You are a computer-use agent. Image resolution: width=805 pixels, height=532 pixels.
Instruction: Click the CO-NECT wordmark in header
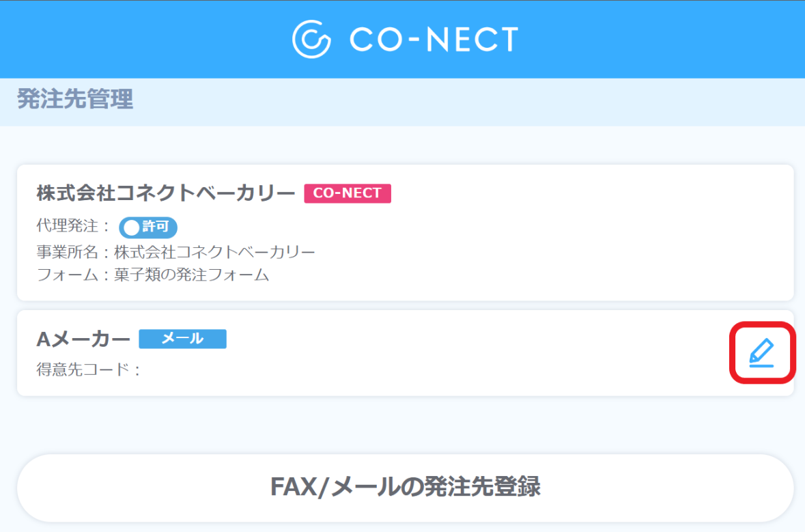point(434,40)
